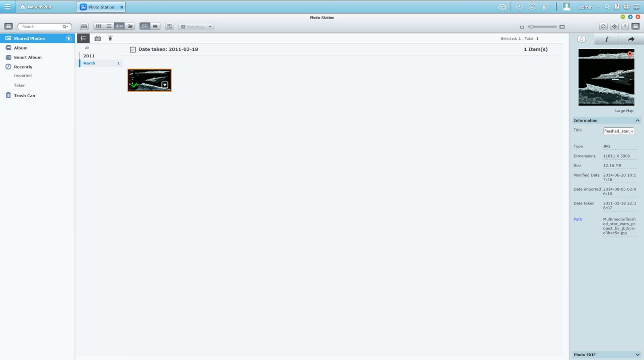The height and width of the screenshot is (360, 644).
Task: Click the red map pin marker
Action: pyautogui.click(x=629, y=55)
